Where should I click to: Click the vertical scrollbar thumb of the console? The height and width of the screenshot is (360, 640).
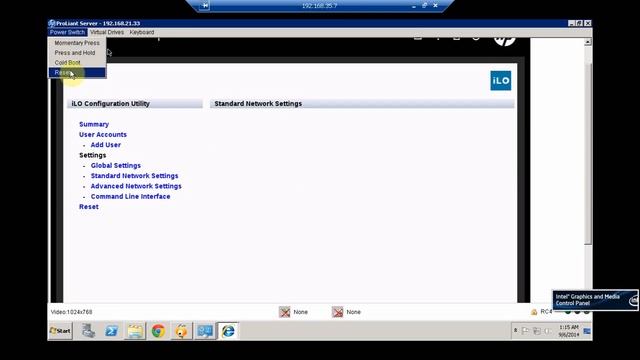point(588,154)
